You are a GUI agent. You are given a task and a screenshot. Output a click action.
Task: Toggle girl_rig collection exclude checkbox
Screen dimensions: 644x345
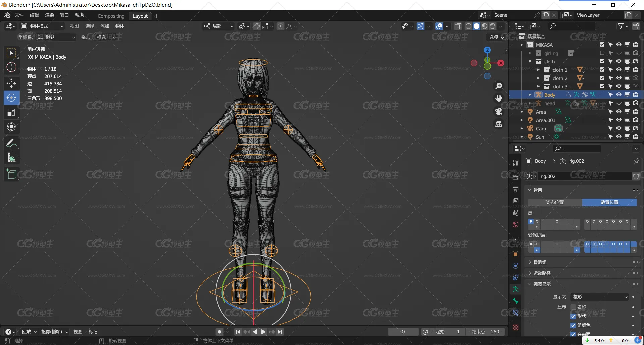tap(602, 53)
